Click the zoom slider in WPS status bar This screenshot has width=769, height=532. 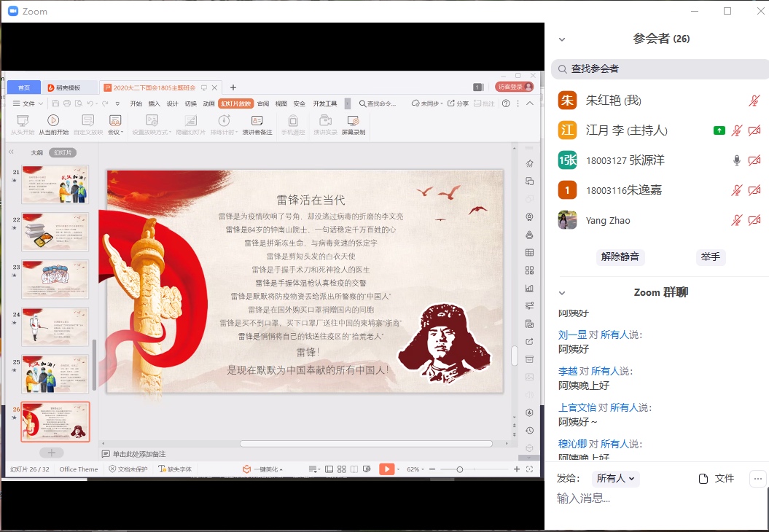460,469
